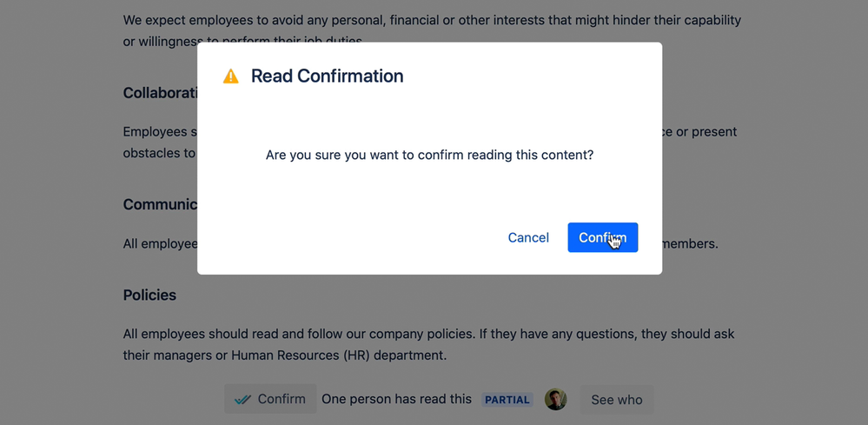
Task: Click the yellow warning triangle icon
Action: (x=231, y=76)
